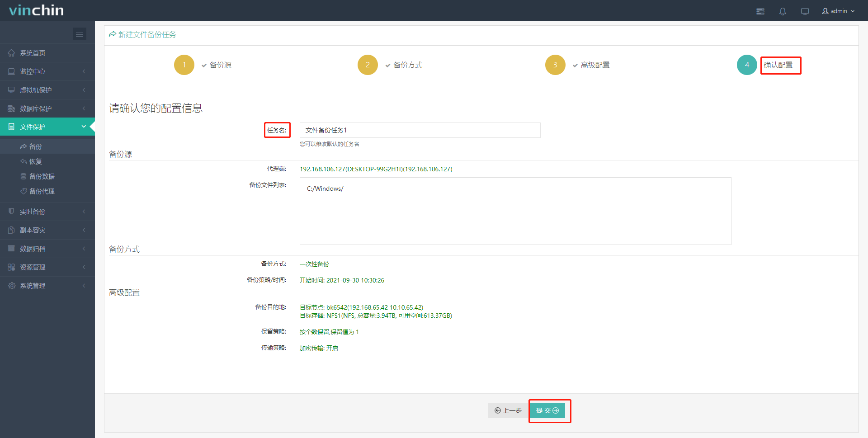Click step 2 circle 备份方式
The image size is (868, 438).
click(368, 65)
